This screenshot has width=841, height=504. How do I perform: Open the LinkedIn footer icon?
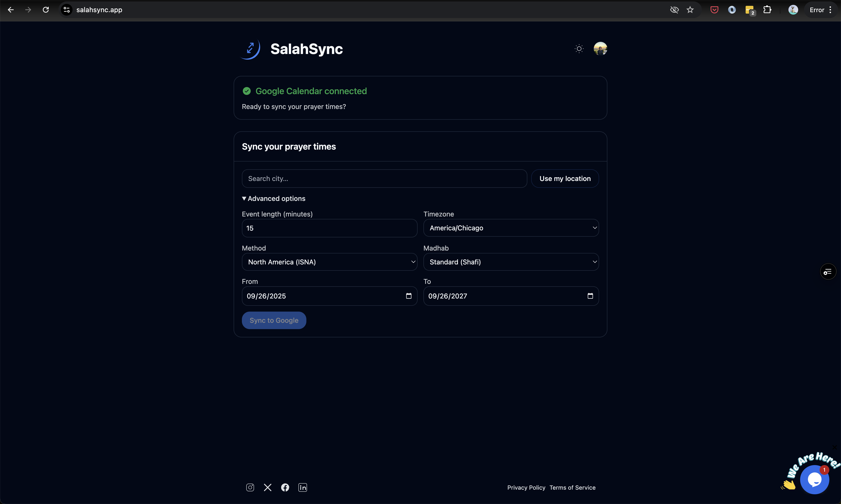[x=303, y=487]
